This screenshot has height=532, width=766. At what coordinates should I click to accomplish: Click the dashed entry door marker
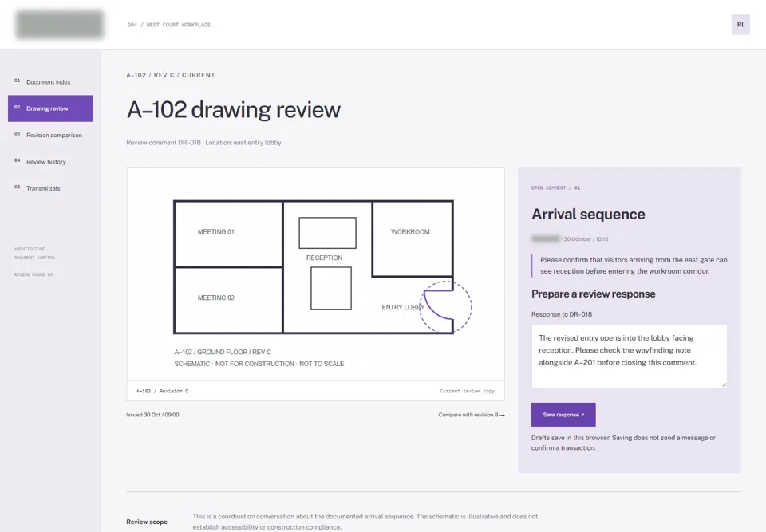[445, 307]
